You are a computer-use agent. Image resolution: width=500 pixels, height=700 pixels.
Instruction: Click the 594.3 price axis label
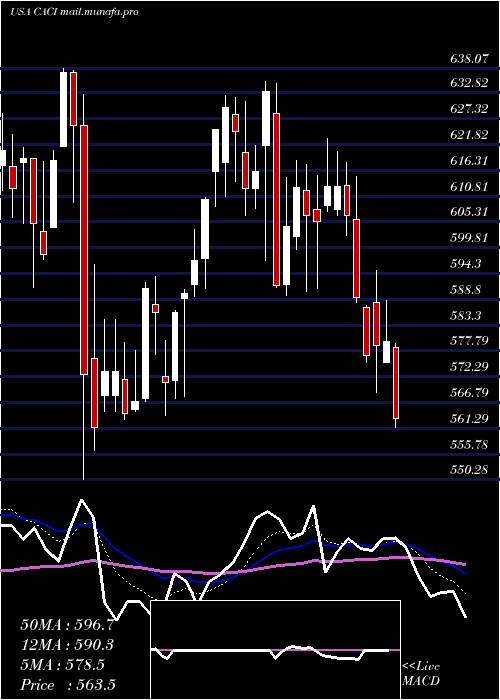(x=465, y=263)
